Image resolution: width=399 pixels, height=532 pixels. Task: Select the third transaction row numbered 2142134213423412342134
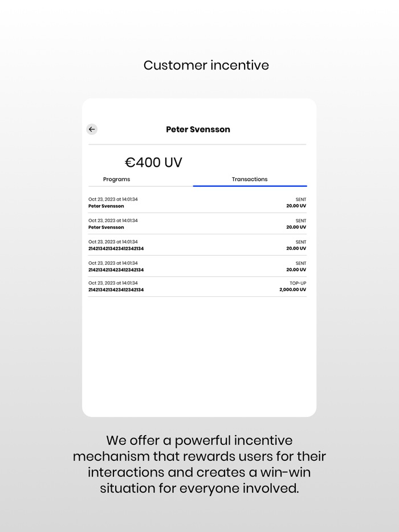click(x=197, y=245)
